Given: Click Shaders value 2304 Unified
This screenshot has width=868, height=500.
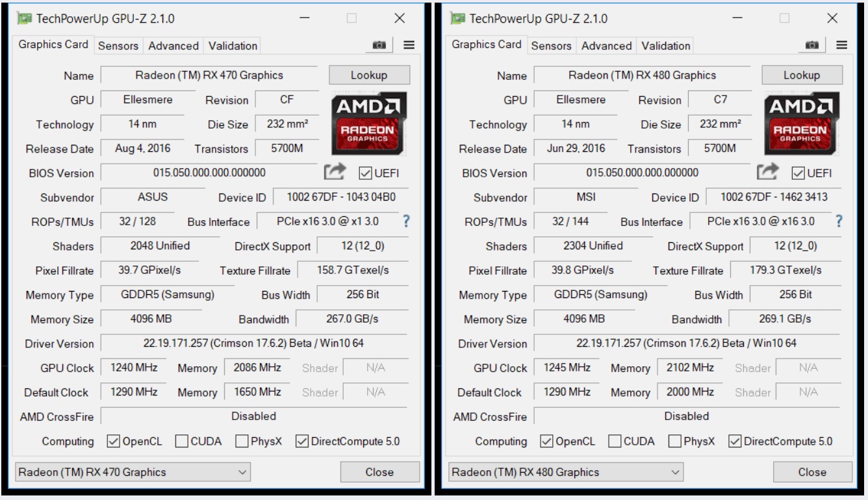Looking at the screenshot, I should [593, 245].
